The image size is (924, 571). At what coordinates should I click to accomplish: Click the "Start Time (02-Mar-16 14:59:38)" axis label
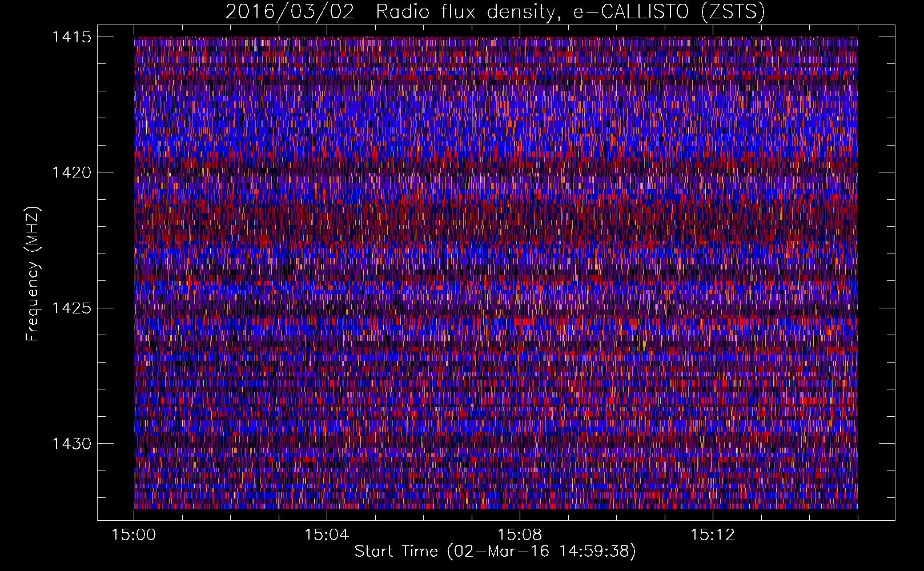click(x=495, y=552)
